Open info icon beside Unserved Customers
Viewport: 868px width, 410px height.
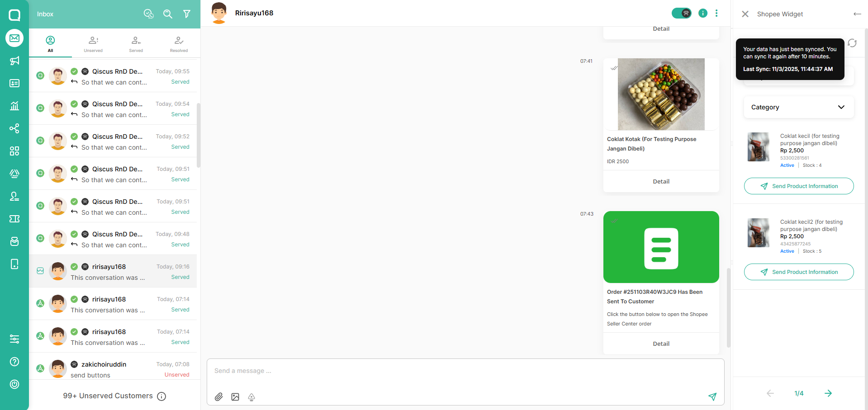pyautogui.click(x=161, y=396)
